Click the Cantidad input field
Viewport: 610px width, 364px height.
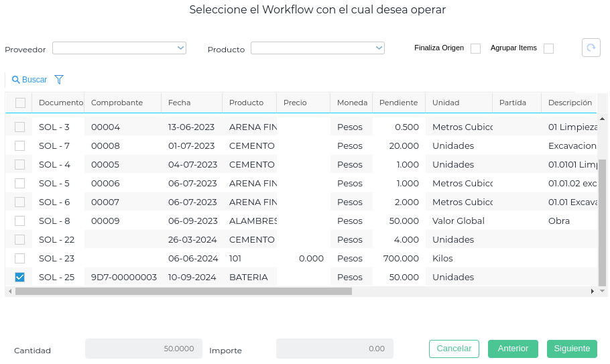pos(143,349)
